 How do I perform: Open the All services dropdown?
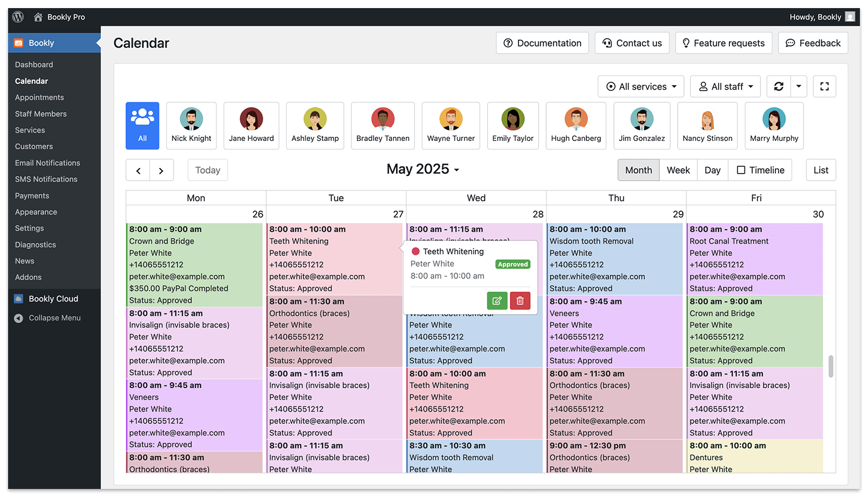click(x=642, y=86)
